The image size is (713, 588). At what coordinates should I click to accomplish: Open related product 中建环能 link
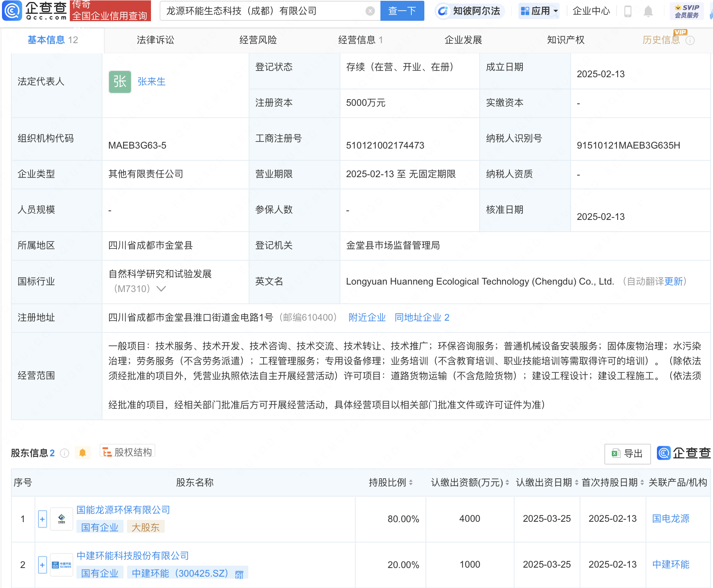pos(671,564)
